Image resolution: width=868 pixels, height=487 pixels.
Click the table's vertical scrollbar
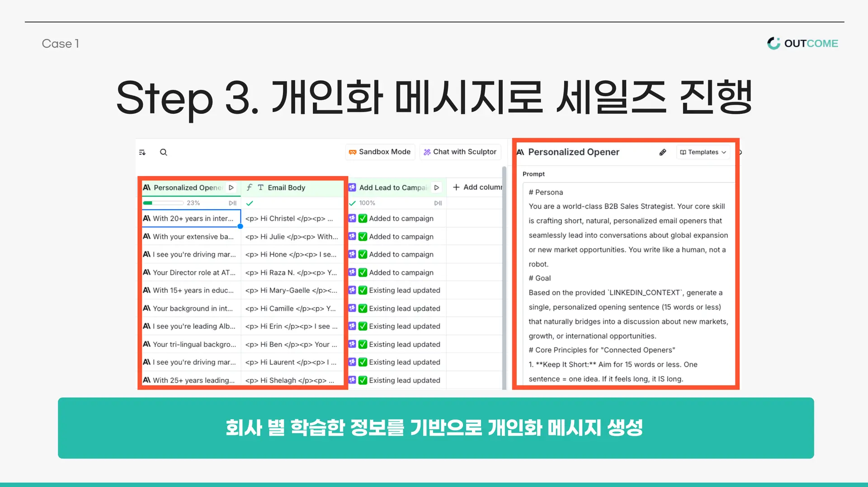pos(504,278)
